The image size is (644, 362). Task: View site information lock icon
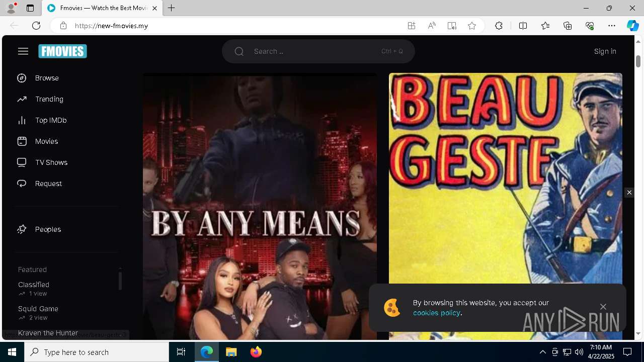point(63,26)
